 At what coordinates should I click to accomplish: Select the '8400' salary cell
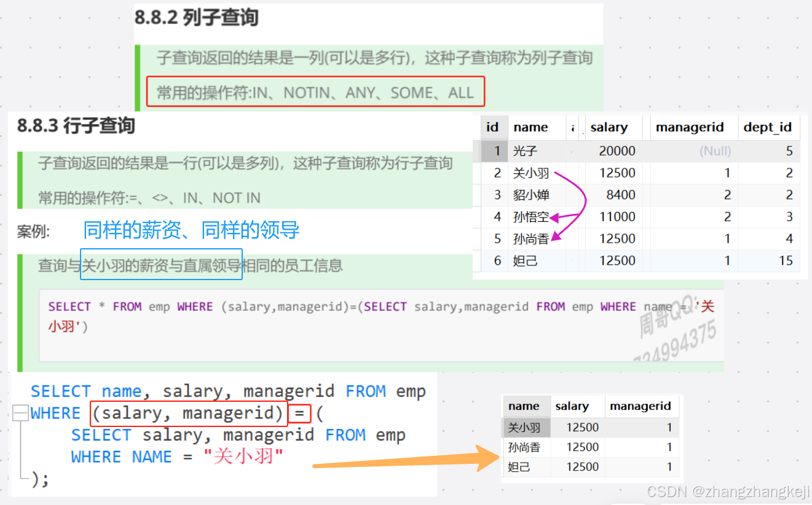(x=613, y=195)
